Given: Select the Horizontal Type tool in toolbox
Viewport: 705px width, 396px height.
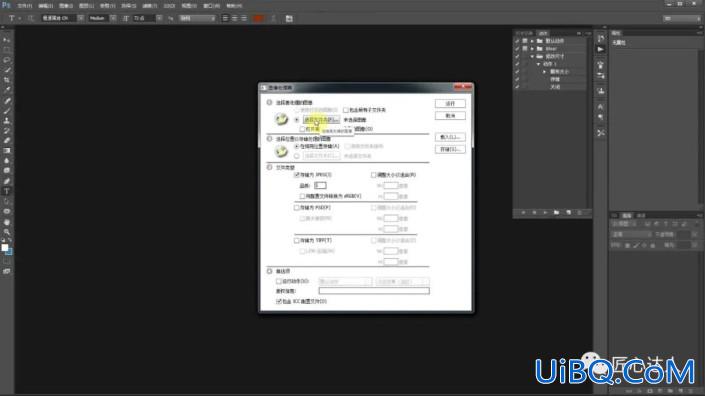Looking at the screenshot, I should click(7, 191).
